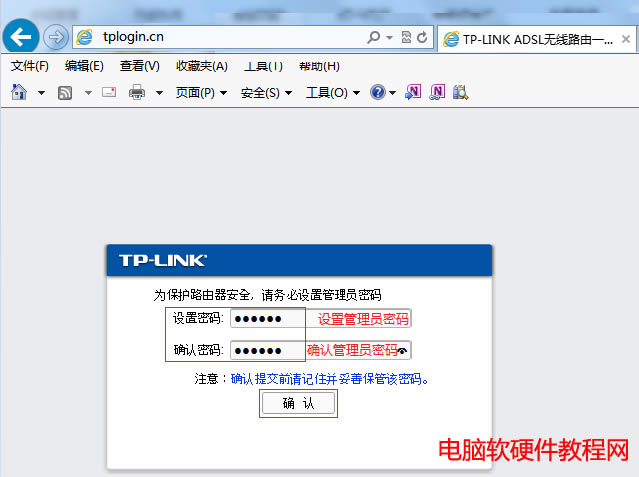Click the RSS feeds icon
Image resolution: width=639 pixels, height=477 pixels.
pos(65,93)
